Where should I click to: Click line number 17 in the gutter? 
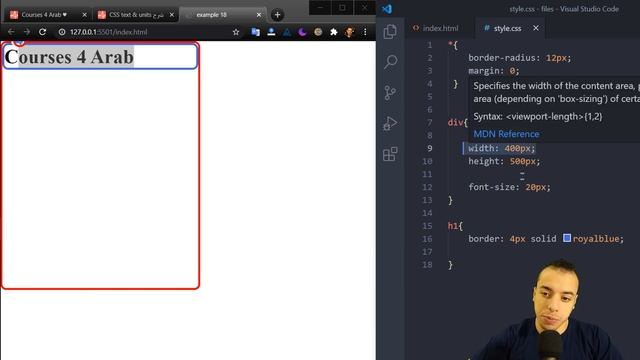click(x=427, y=251)
